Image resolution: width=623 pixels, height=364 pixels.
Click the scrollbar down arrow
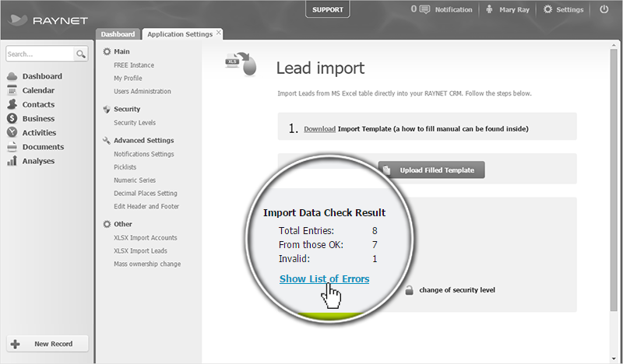(614, 359)
